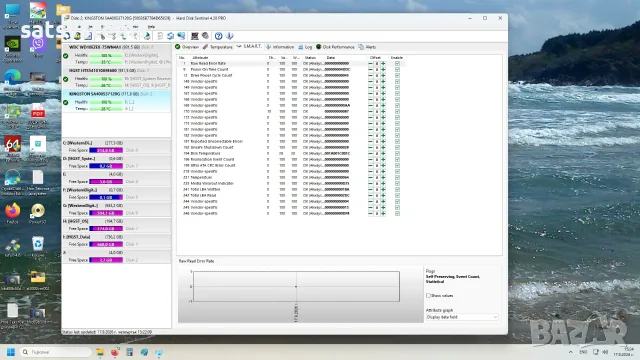Select the Drive Power Cycle Count row
Image resolution: width=640 pixels, height=360 pixels.
(291, 76)
